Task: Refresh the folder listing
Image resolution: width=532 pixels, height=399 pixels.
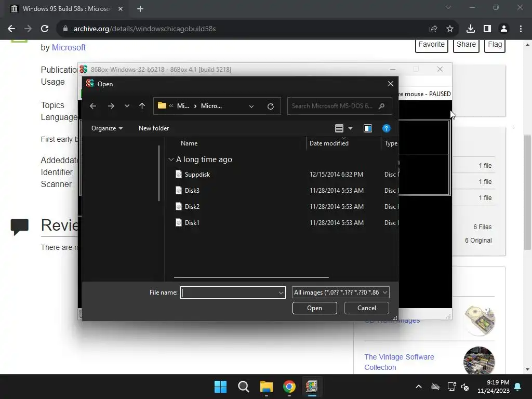Action: [270, 106]
